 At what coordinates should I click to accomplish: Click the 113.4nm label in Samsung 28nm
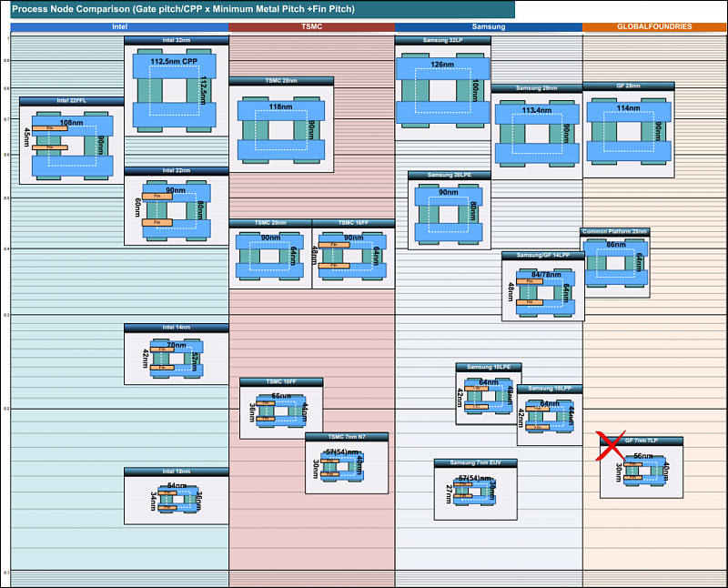click(537, 110)
